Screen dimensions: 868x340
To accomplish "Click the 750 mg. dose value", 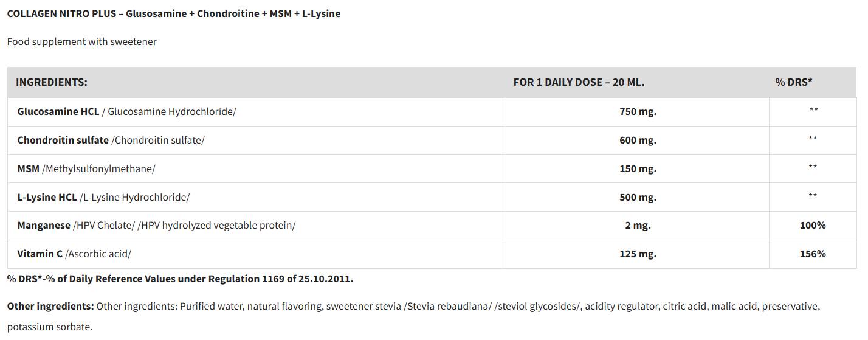I will pyautogui.click(x=638, y=112).
